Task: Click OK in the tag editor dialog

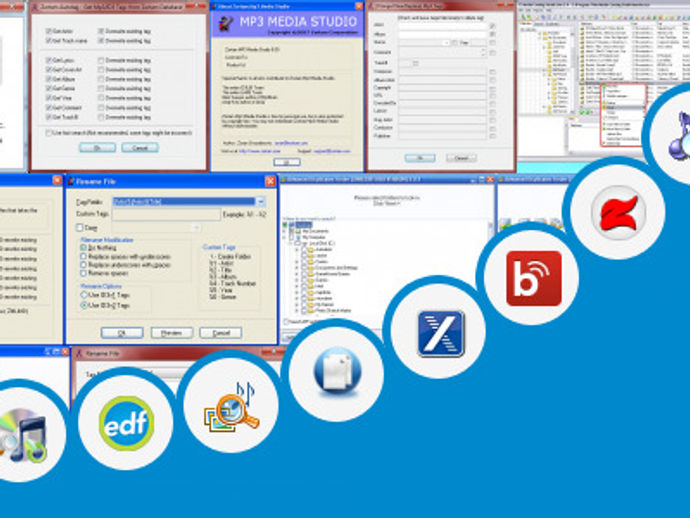Action: coord(420,158)
